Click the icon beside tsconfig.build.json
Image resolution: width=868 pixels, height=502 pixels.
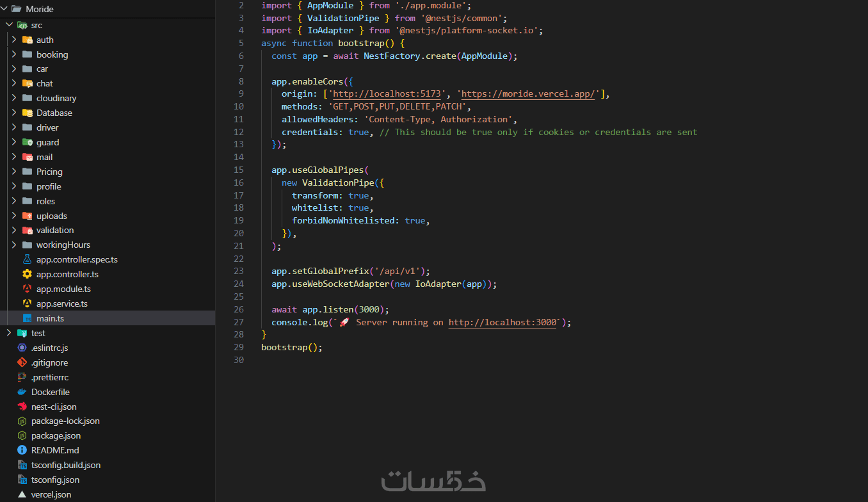22,465
